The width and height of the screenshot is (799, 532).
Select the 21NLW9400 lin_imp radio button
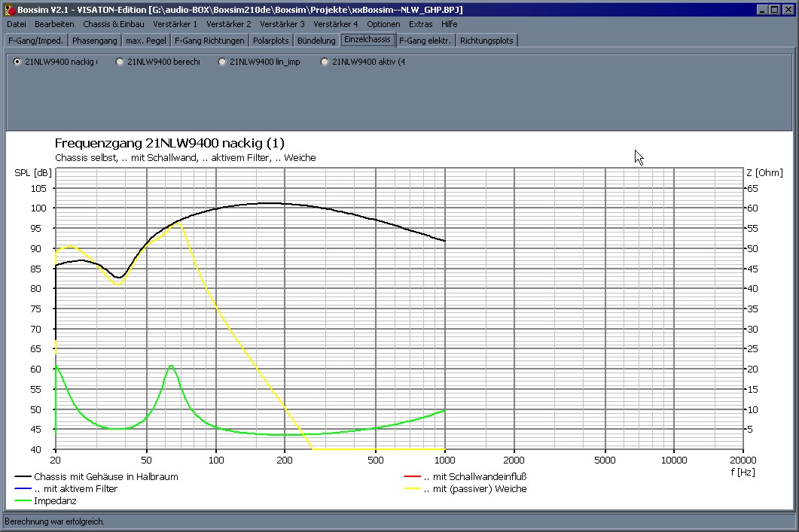click(222, 62)
